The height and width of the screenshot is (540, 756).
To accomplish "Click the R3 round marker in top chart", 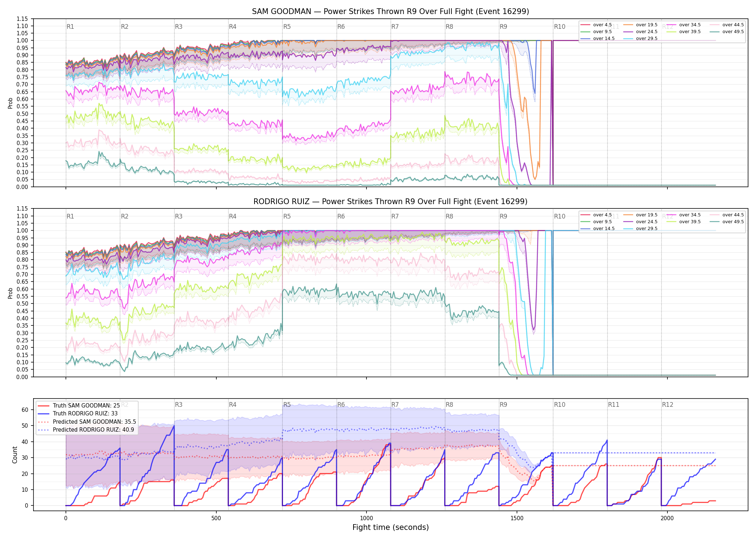I will (x=179, y=27).
